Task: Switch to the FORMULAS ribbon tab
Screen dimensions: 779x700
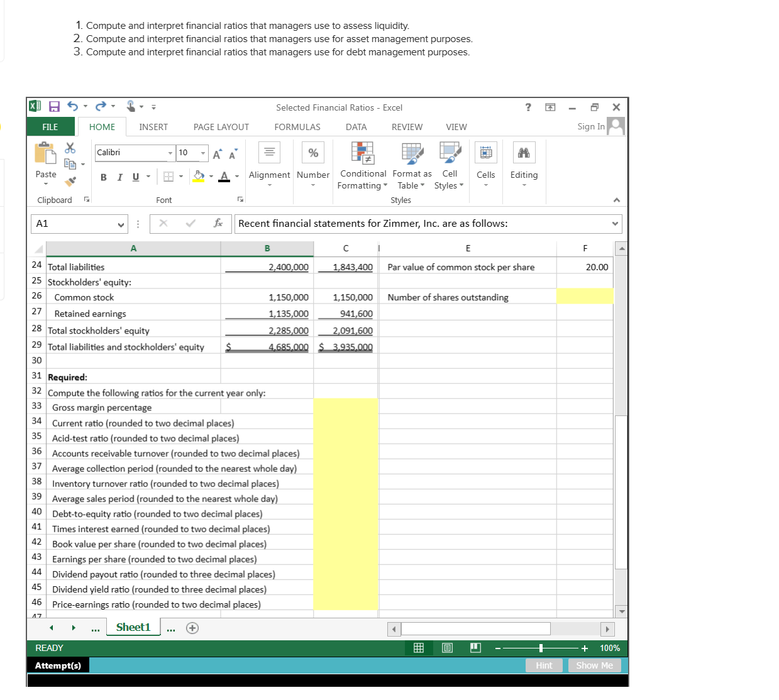Action: pyautogui.click(x=297, y=127)
